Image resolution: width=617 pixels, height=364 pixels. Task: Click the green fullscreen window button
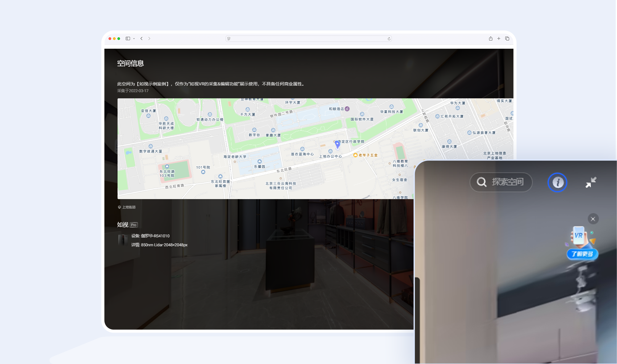pyautogui.click(x=119, y=39)
